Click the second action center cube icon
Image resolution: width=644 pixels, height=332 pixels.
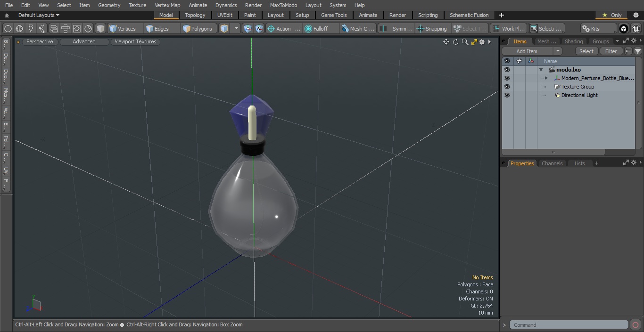pos(259,29)
